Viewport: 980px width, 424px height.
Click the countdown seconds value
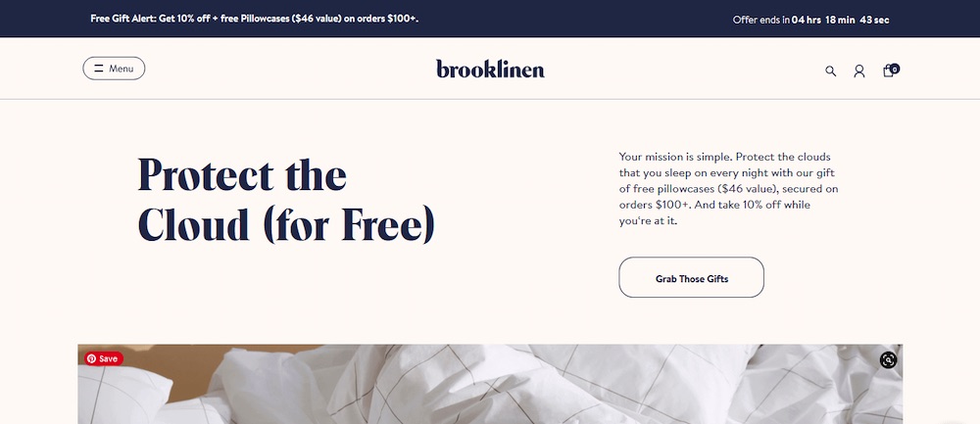pyautogui.click(x=875, y=20)
